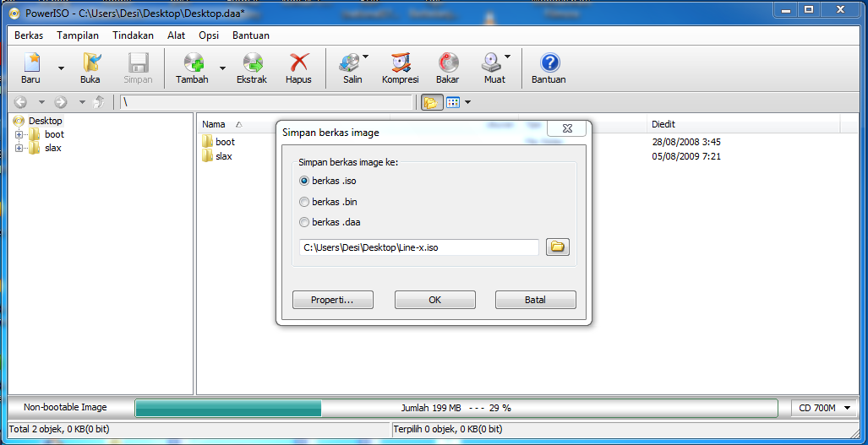Click the save path input field
This screenshot has height=445, width=868.
pos(419,247)
